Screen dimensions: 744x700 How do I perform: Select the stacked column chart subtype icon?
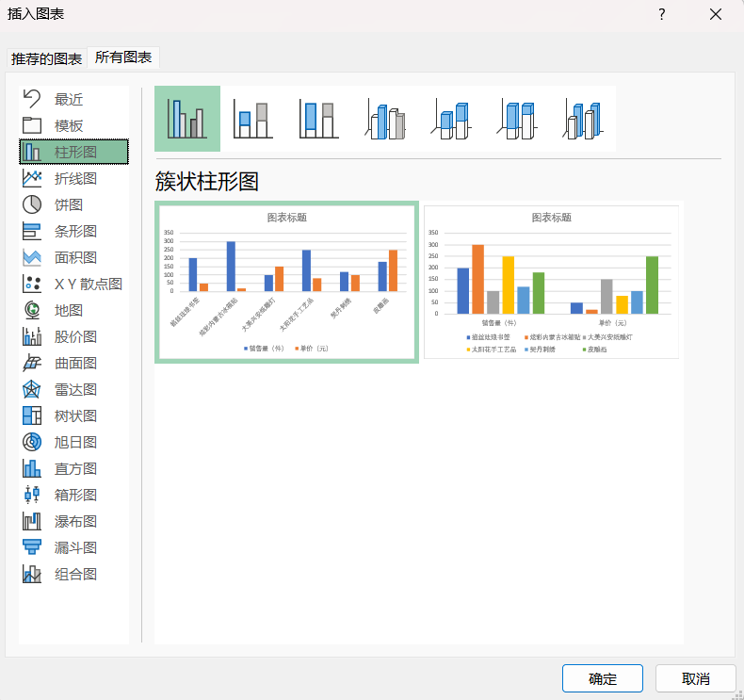click(253, 120)
